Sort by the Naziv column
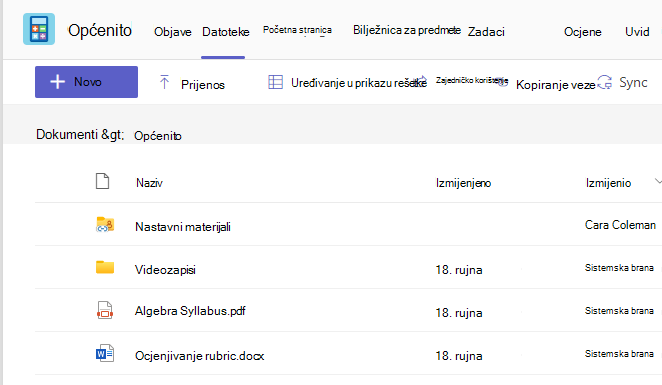 [149, 183]
